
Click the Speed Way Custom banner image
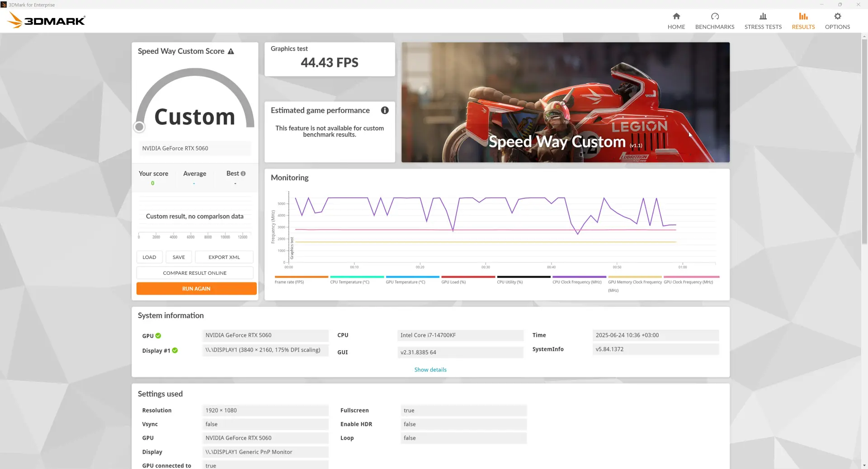[x=565, y=102]
